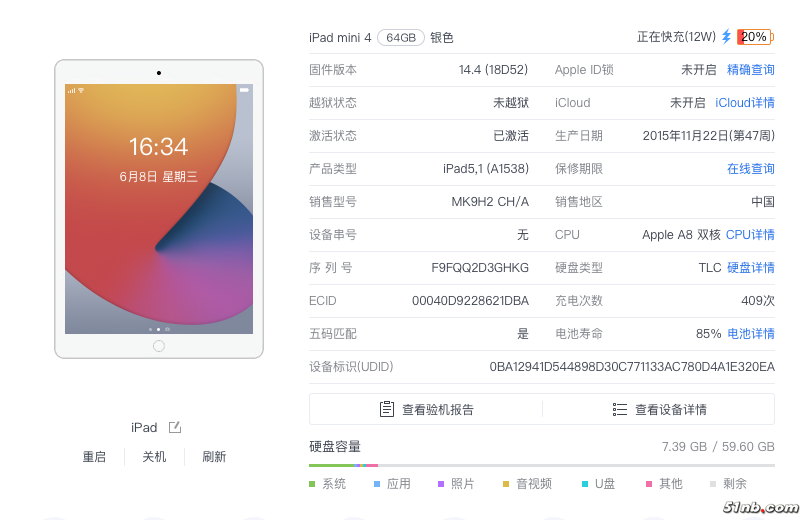Click the clipboard inspection report icon
This screenshot has height=520, width=806.
coord(387,409)
